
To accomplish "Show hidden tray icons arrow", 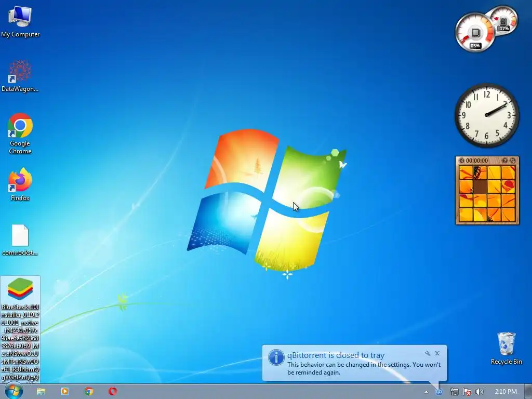I will click(426, 392).
